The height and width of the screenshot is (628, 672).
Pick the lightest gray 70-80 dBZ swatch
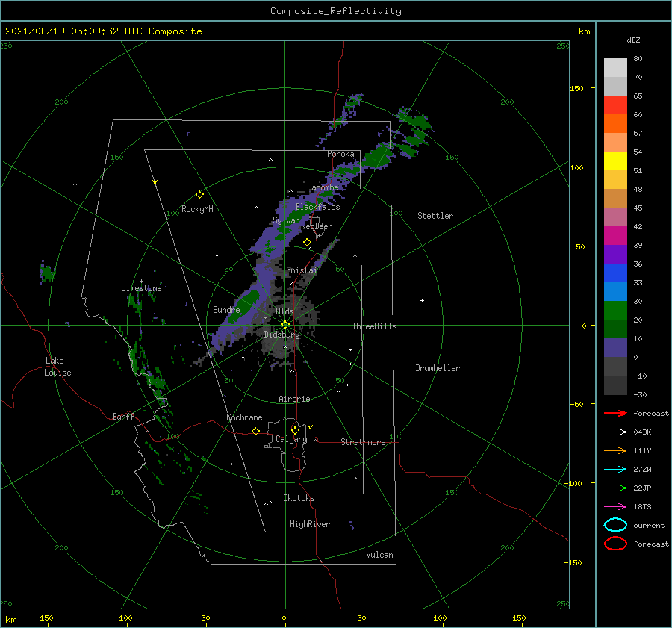coord(615,68)
